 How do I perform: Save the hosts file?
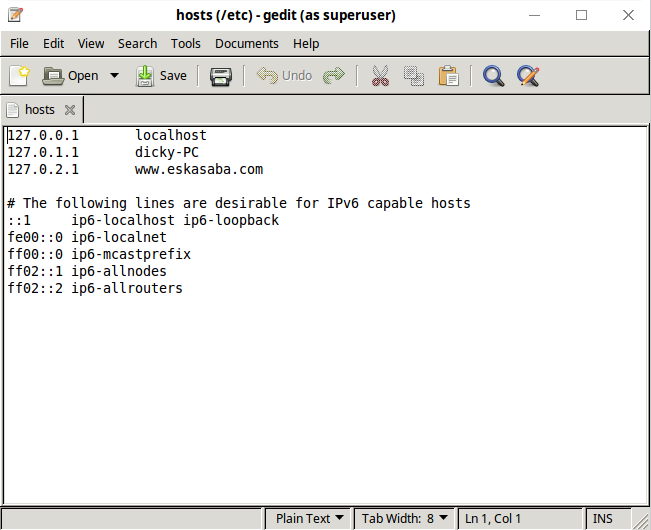click(x=161, y=76)
